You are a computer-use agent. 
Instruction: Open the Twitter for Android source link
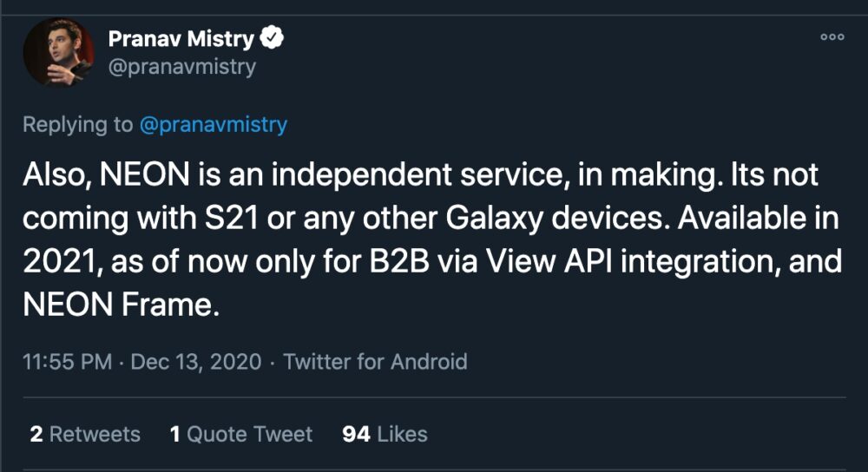[375, 361]
